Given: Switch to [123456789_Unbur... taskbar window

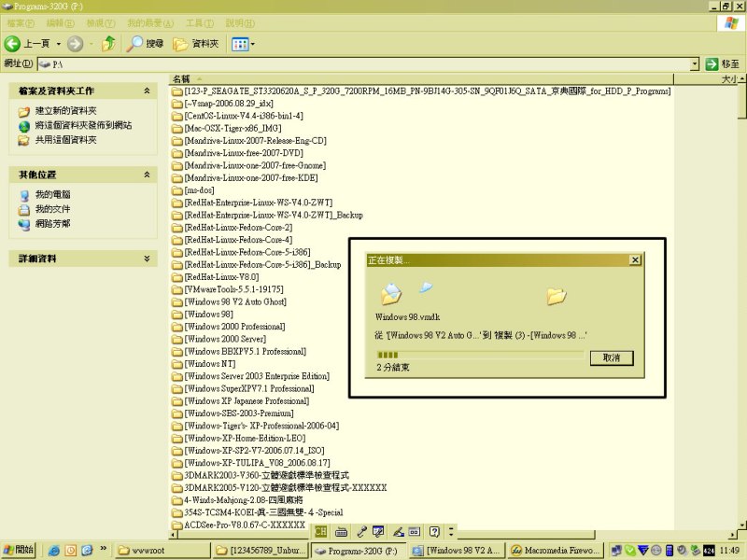Looking at the screenshot, I should [261, 550].
